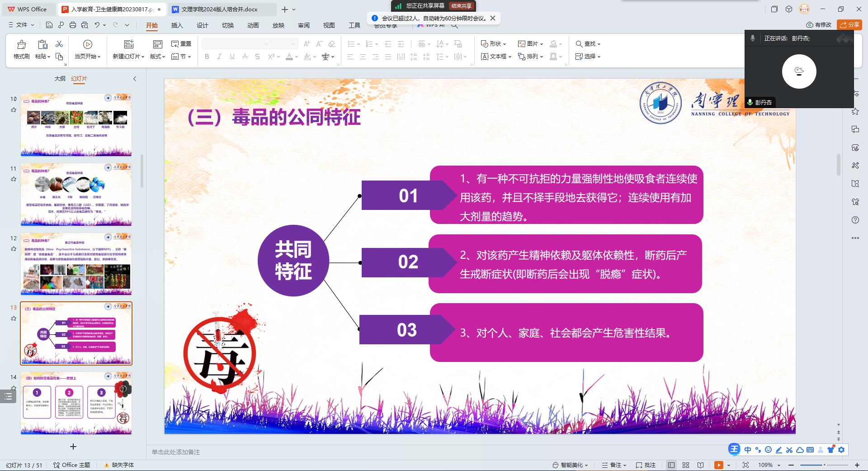Toggle the microphone icon in meeting panel
The width and height of the screenshot is (868, 471).
pyautogui.click(x=753, y=38)
